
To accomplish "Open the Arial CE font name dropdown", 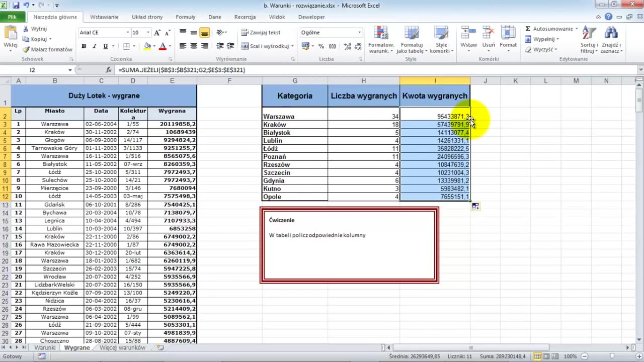I will coord(127,33).
